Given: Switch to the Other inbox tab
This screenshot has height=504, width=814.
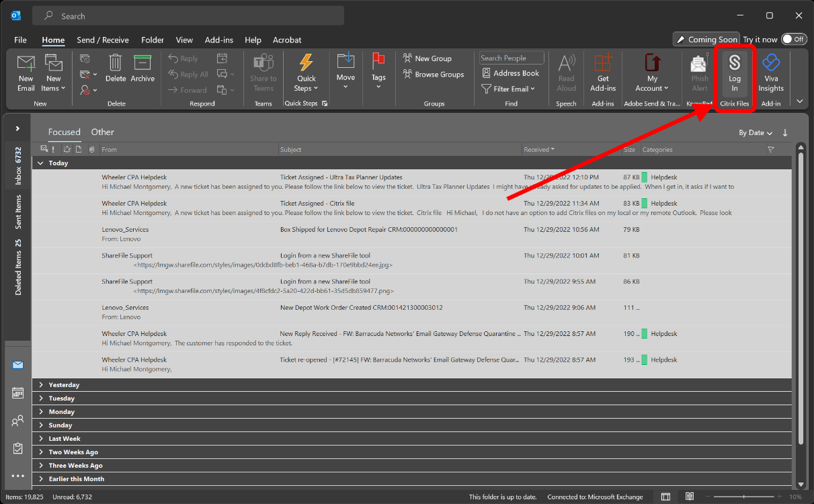Looking at the screenshot, I should [103, 132].
